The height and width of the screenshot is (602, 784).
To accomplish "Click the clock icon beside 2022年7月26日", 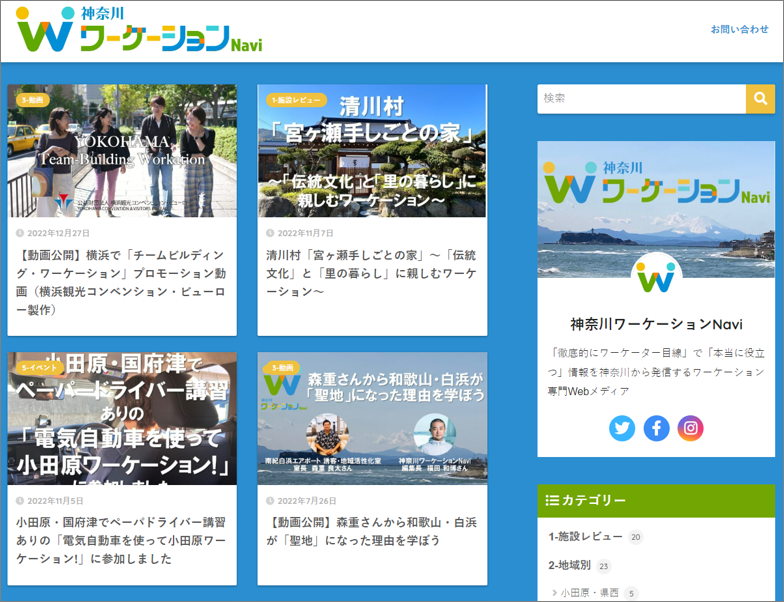I will (x=270, y=500).
